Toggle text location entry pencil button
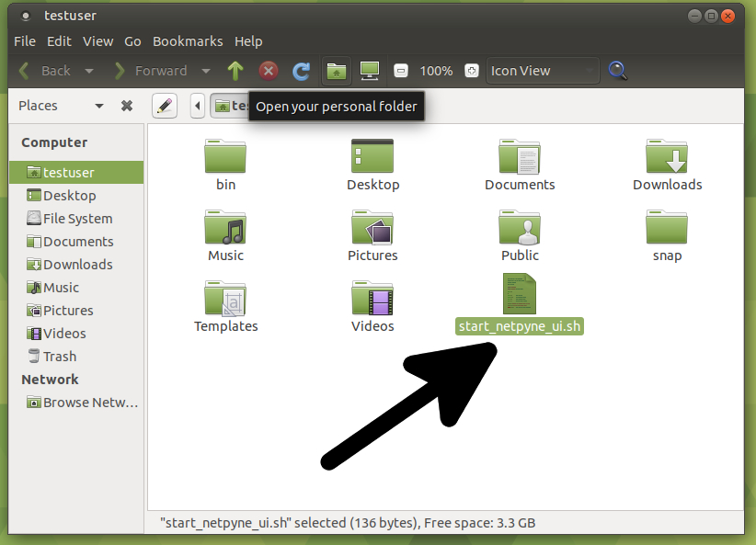 [x=165, y=106]
